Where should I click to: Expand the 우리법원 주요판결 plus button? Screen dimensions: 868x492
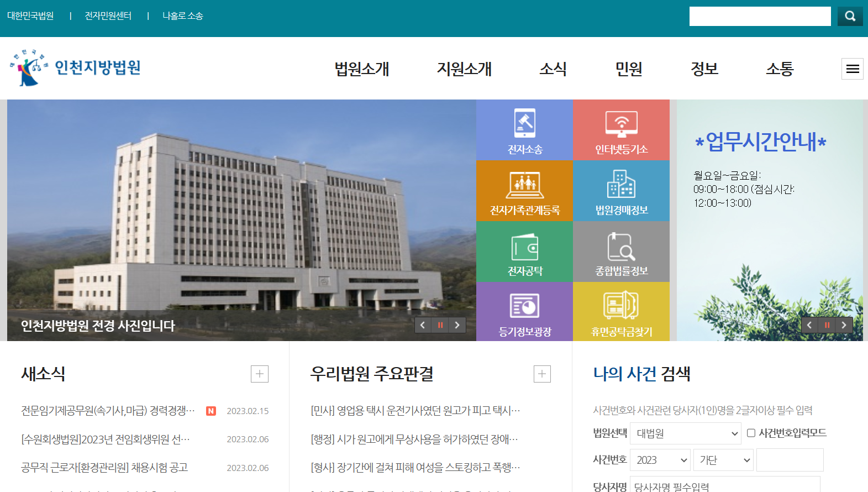(x=542, y=374)
